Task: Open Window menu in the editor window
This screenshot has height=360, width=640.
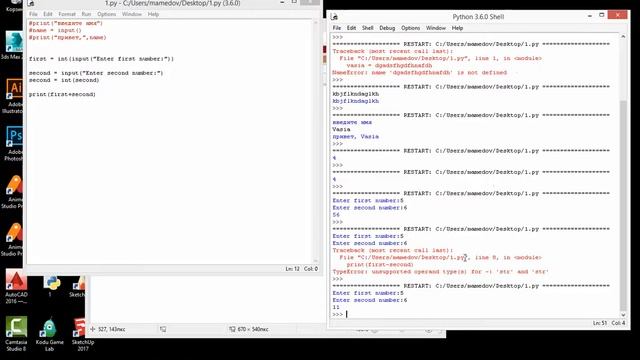Action: pos(132,14)
